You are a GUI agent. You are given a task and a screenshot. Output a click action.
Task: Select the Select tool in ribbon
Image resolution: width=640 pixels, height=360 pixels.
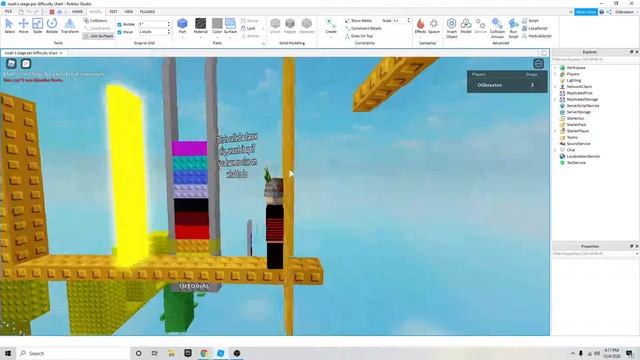(9, 26)
